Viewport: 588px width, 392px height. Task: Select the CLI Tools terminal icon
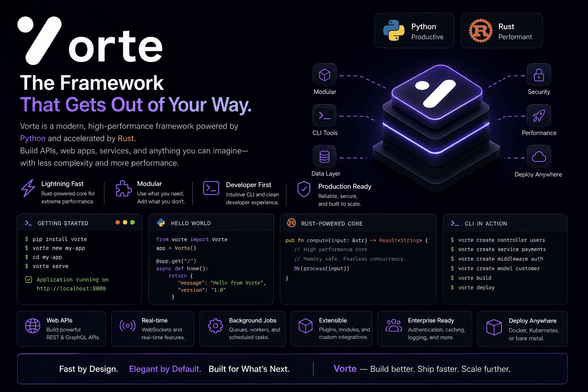click(x=325, y=116)
